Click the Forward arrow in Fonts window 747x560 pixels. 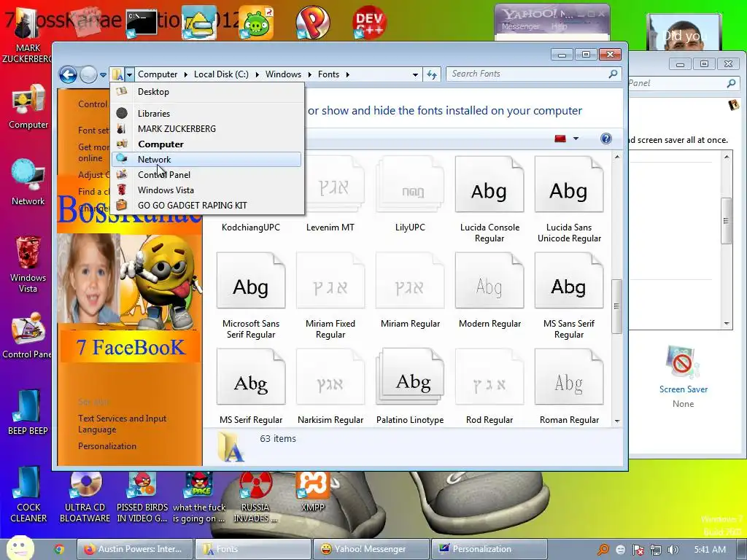[x=88, y=75]
